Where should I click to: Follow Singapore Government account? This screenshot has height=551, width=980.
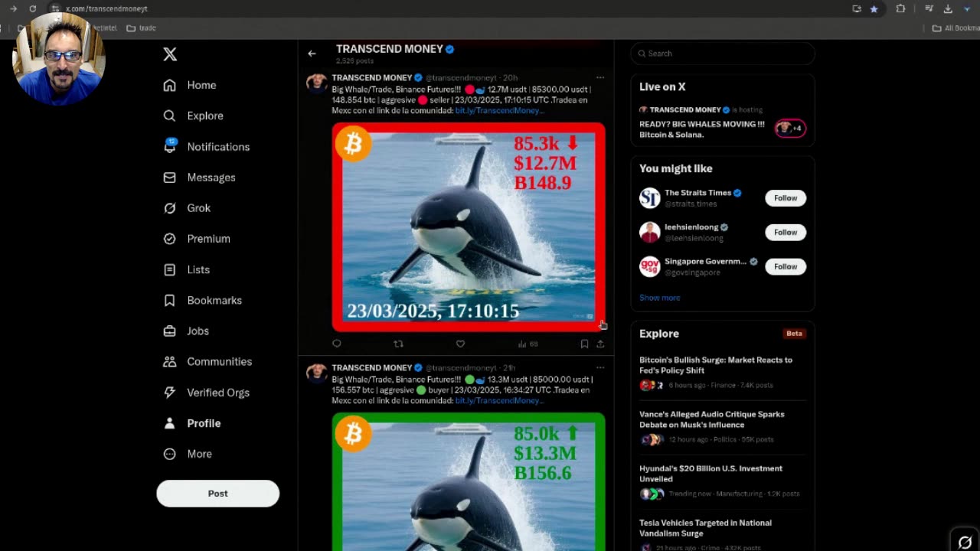(786, 267)
